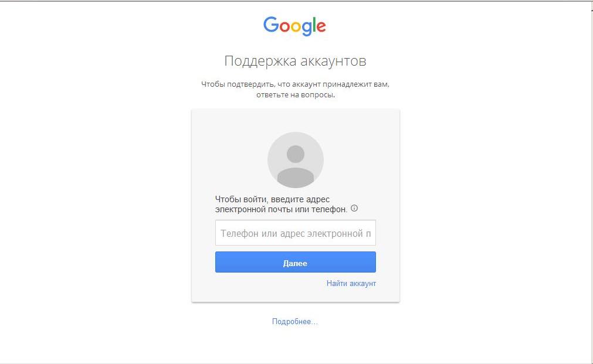Click the head circle inside the avatar
The height and width of the screenshot is (364, 593).
click(x=296, y=154)
